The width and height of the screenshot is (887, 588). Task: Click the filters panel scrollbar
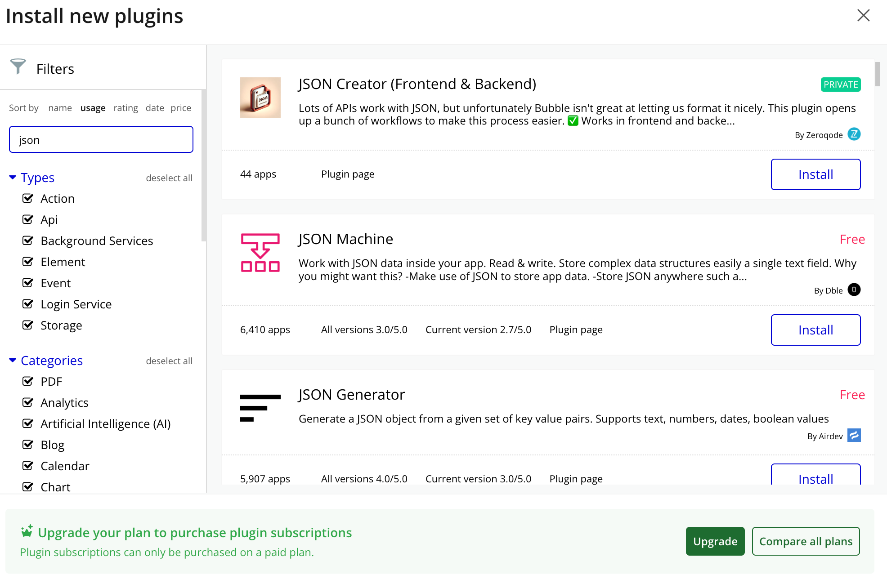click(x=204, y=165)
